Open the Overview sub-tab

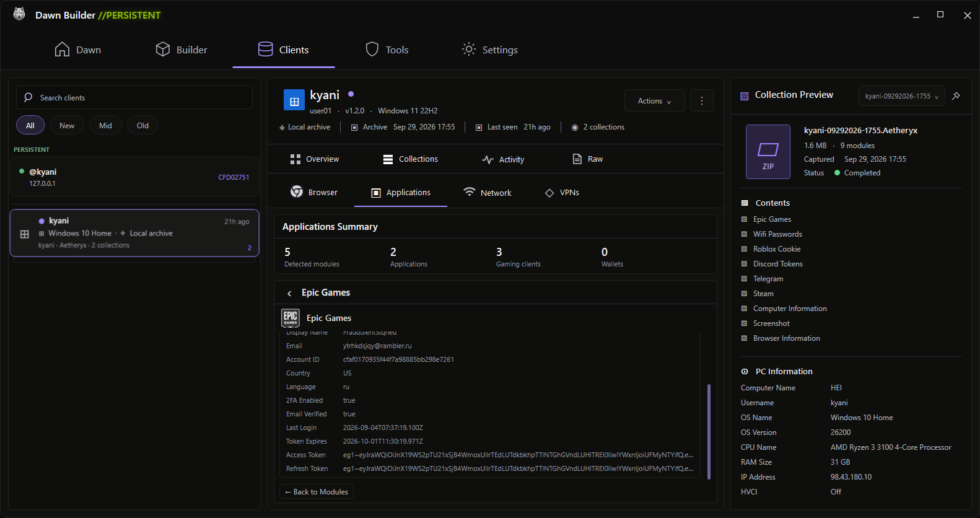pyautogui.click(x=315, y=159)
